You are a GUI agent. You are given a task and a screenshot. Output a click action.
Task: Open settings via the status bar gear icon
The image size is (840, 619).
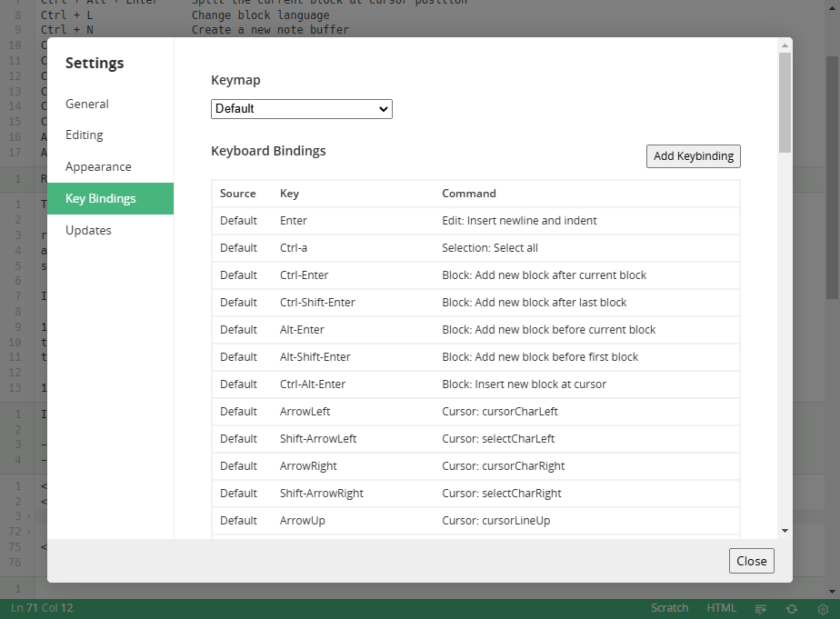[823, 608]
